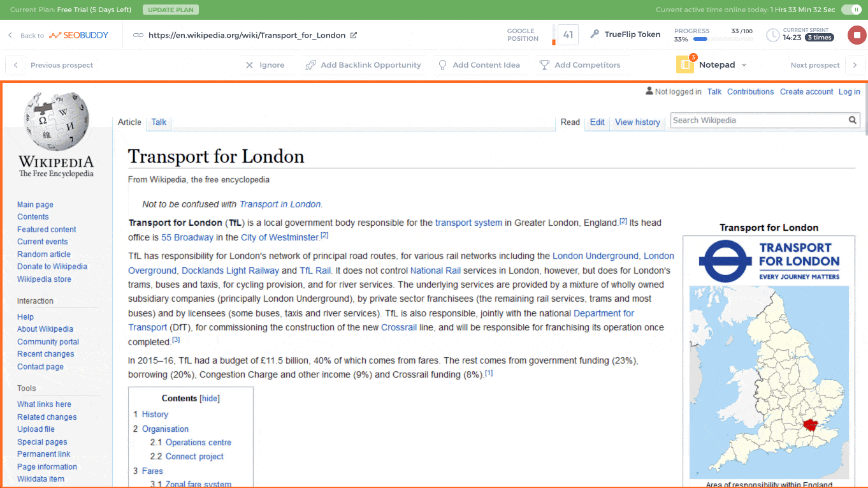Click the UPDATE PLAN button
Screen dimensions: 868x488
coord(171,10)
